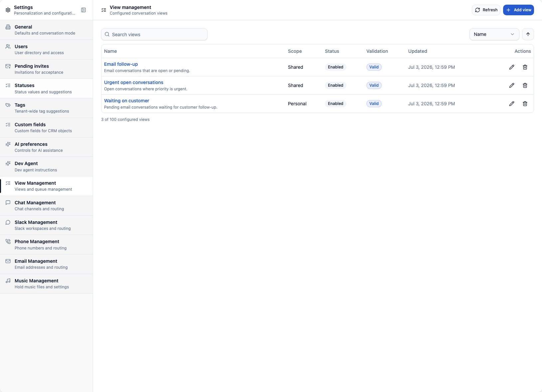Click Enabled badge in Urgent open conversations row
Viewport: 542px width, 392px height.
(336, 85)
